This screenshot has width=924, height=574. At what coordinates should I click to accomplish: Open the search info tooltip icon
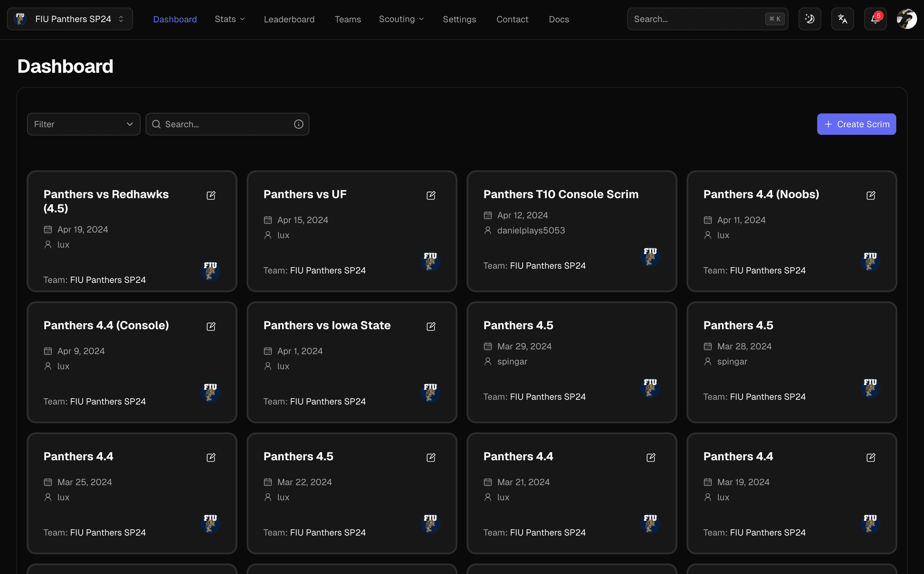point(298,124)
